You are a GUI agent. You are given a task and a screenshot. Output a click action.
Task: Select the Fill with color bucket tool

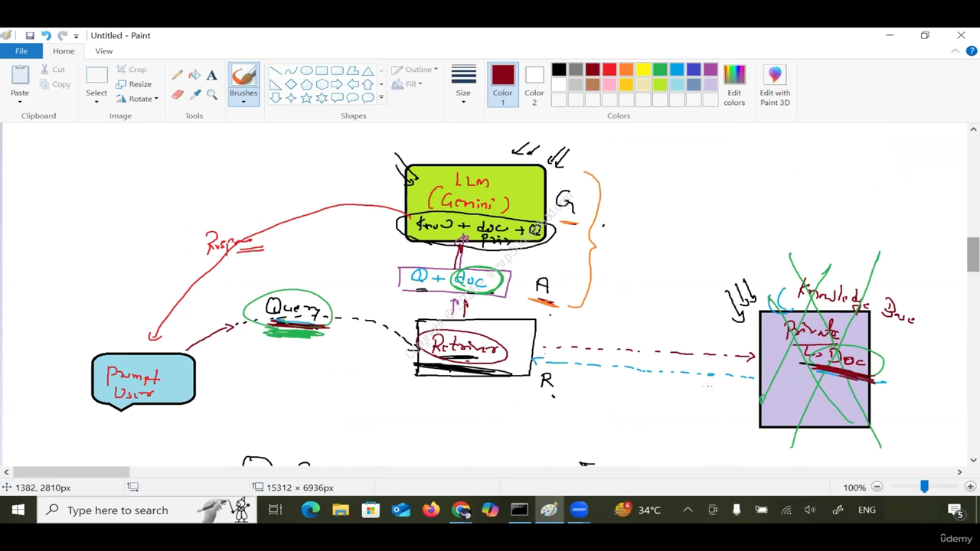[194, 75]
